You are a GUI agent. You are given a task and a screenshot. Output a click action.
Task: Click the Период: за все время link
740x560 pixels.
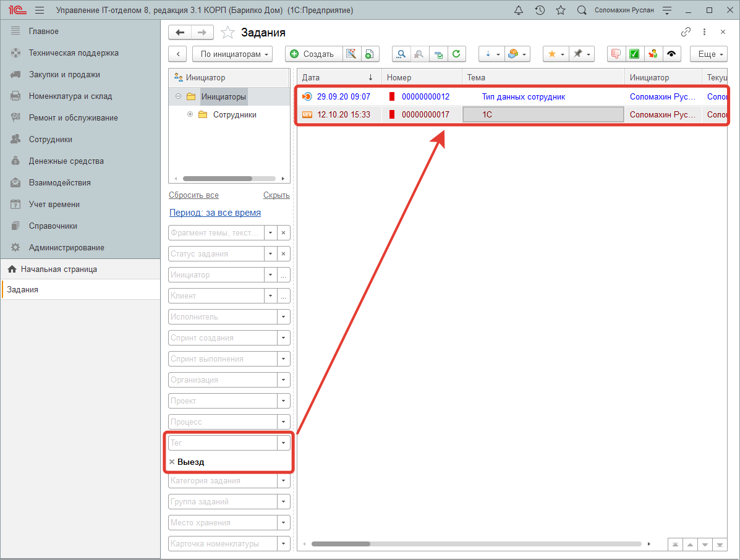(215, 213)
